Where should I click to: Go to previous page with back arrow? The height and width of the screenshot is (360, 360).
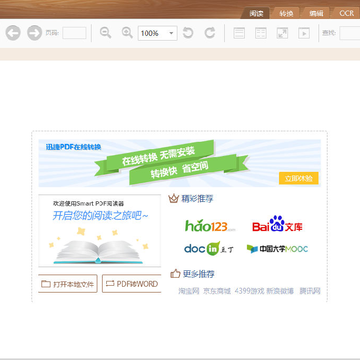pyautogui.click(x=13, y=33)
